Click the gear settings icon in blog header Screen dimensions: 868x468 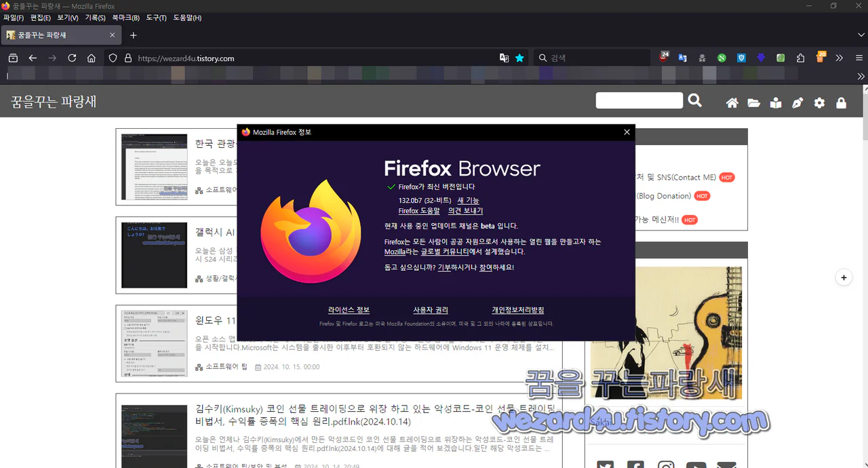pyautogui.click(x=819, y=102)
